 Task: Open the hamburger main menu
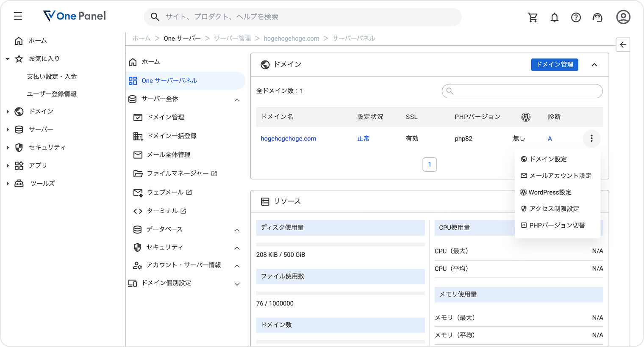18,17
